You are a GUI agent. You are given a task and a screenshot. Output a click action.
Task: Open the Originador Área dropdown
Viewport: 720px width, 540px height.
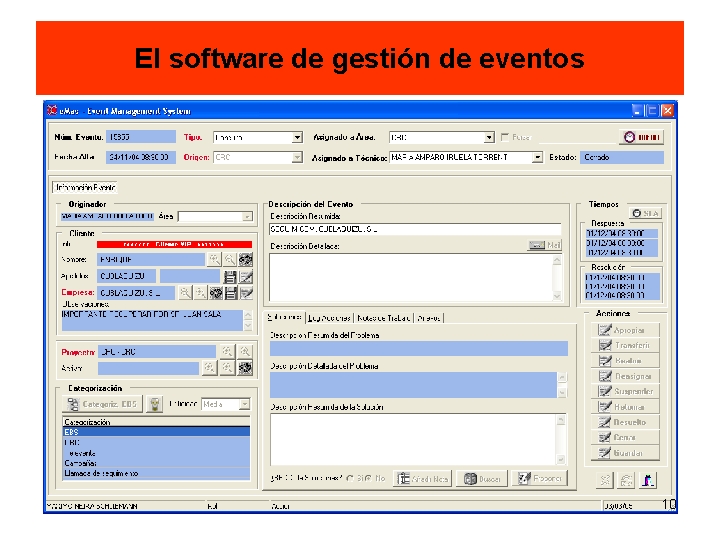point(247,216)
